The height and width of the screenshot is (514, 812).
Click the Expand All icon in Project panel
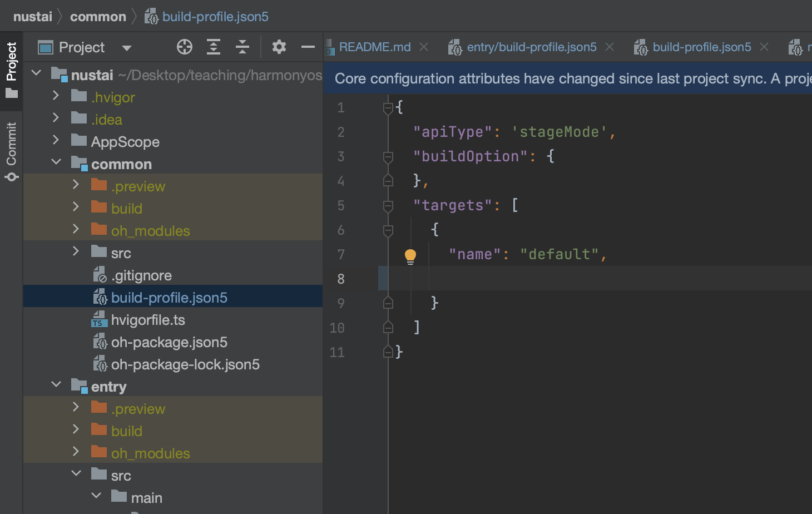[x=214, y=47]
